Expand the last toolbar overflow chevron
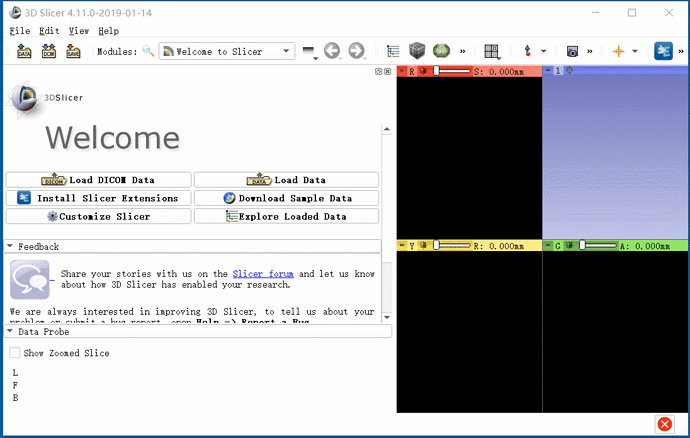 [681, 52]
